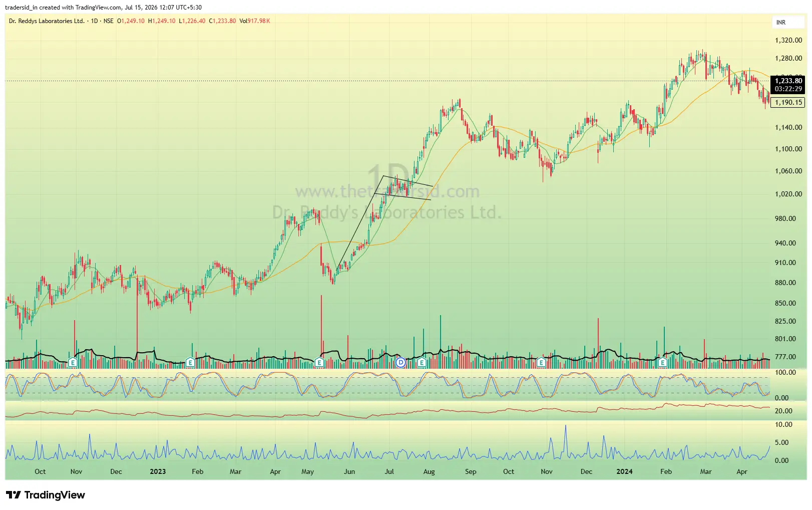Click the 10.00 scale label in bottom pane
Screen dimensions: 812x510
783,425
